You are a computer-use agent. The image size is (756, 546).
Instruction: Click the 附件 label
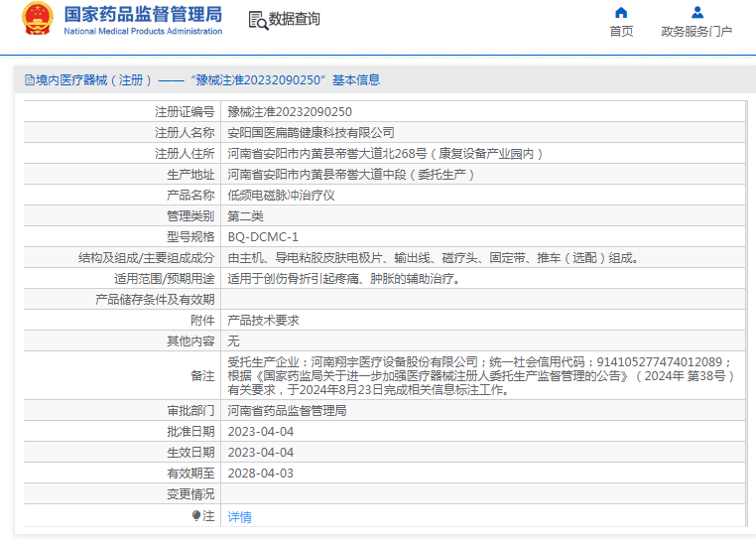point(202,321)
